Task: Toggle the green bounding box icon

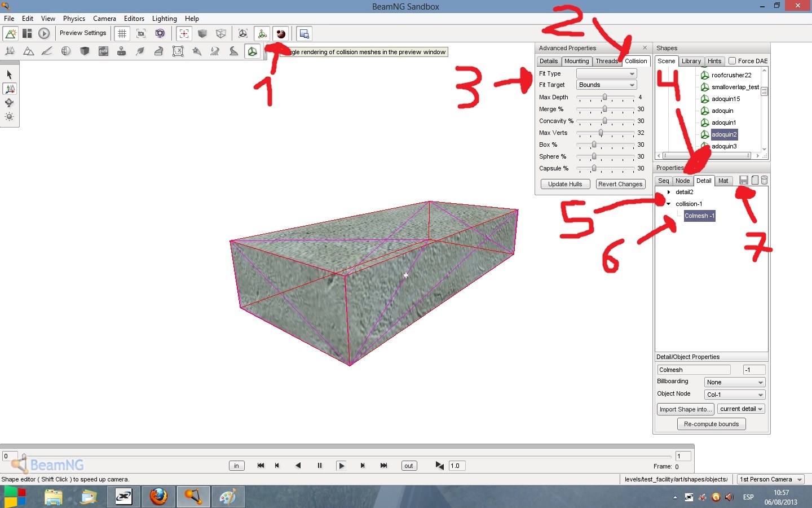Action: tap(262, 34)
